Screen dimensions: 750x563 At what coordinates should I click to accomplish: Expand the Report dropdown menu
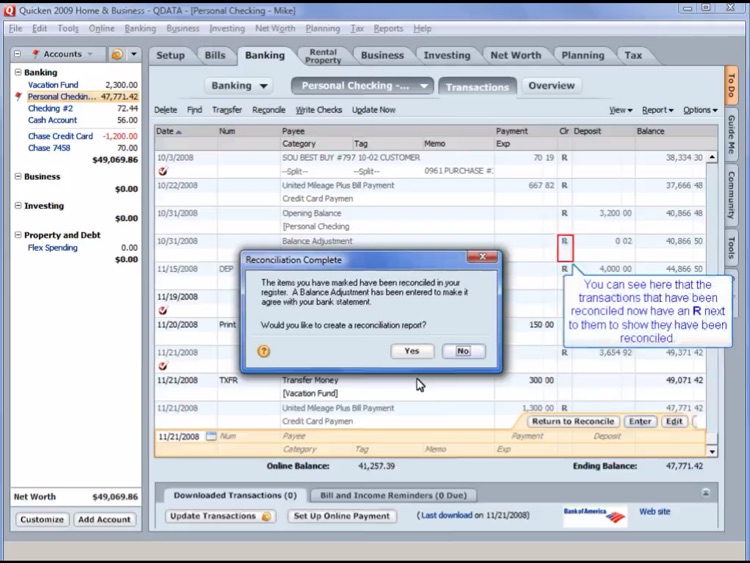pyautogui.click(x=657, y=110)
